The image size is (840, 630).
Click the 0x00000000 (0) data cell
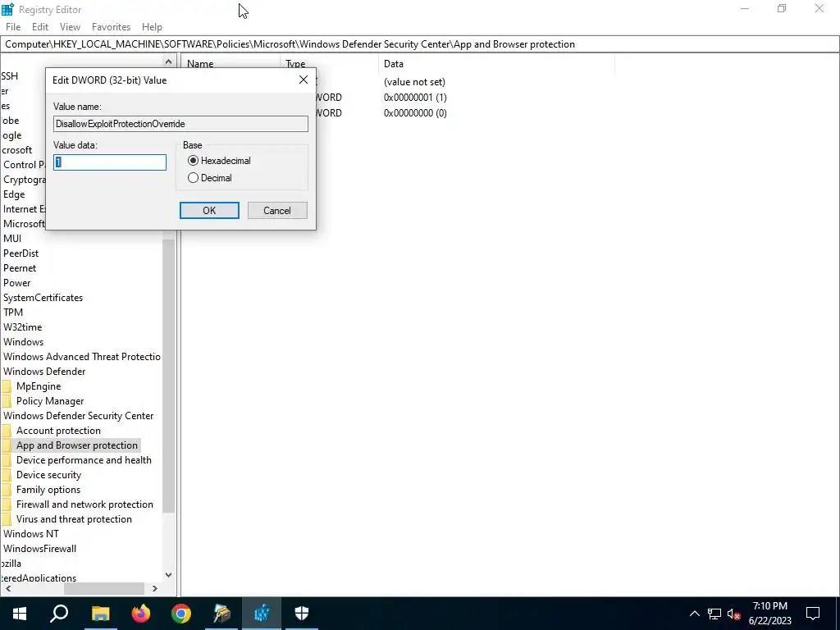[415, 113]
